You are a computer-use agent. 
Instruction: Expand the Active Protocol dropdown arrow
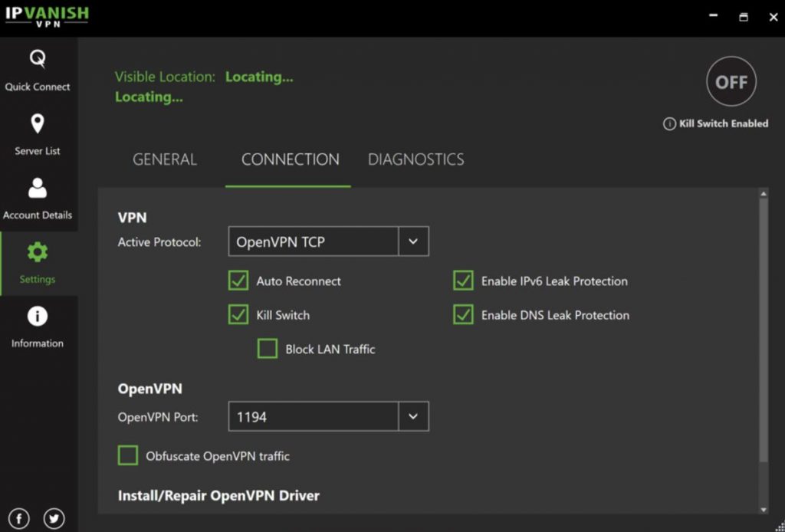(x=413, y=241)
